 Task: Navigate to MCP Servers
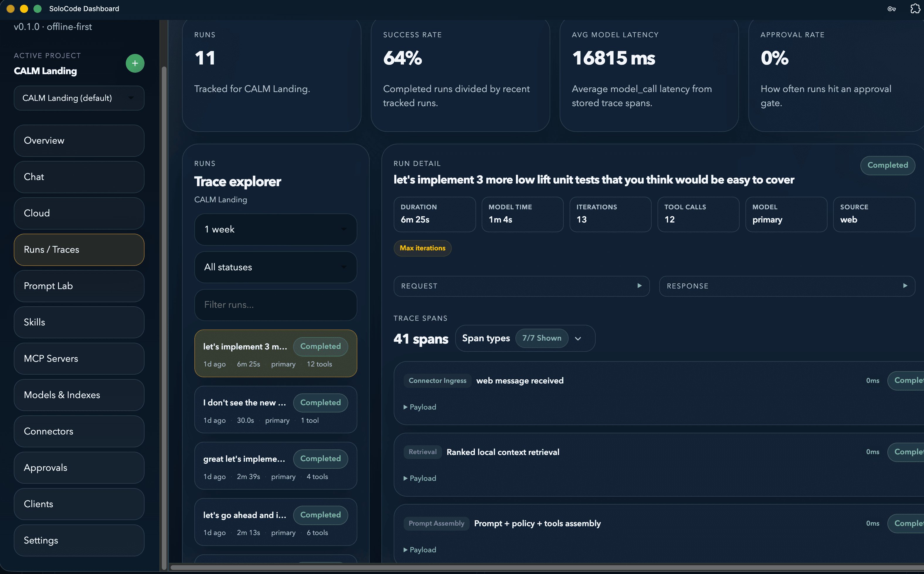(79, 359)
